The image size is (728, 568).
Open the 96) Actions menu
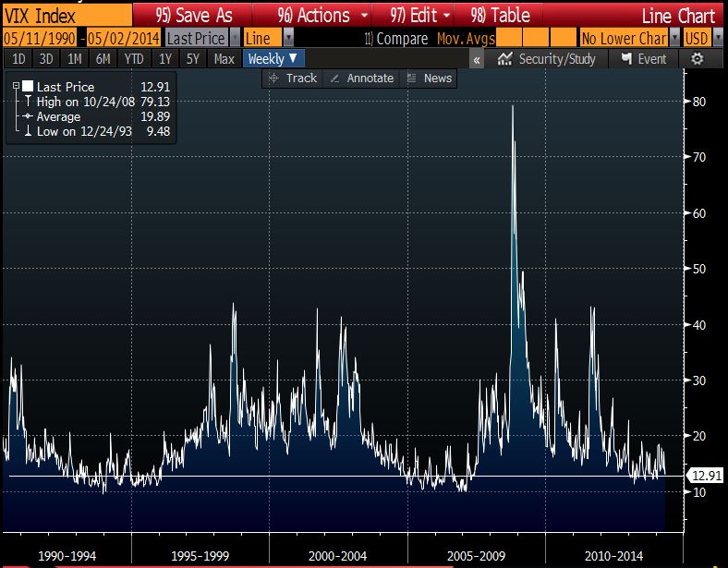323,16
